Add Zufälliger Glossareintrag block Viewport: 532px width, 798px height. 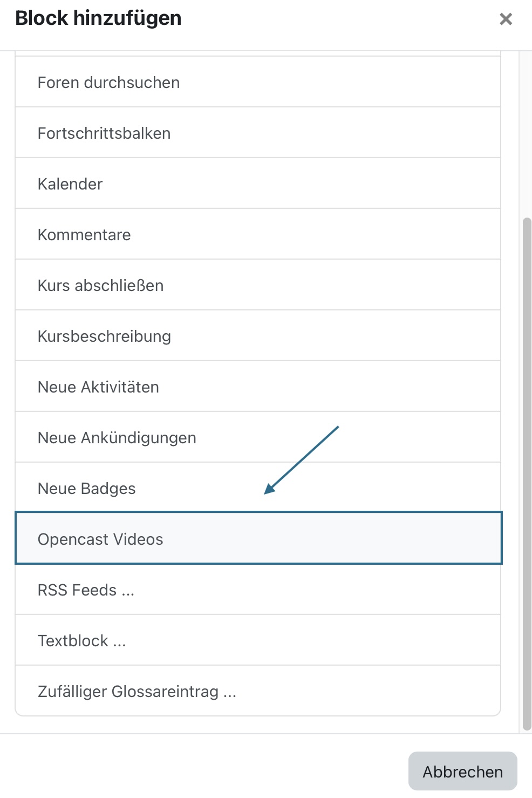258,691
